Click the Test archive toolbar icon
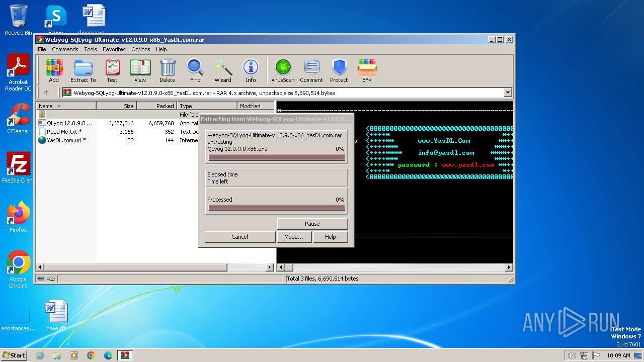The width and height of the screenshot is (644, 362). pos(112,70)
